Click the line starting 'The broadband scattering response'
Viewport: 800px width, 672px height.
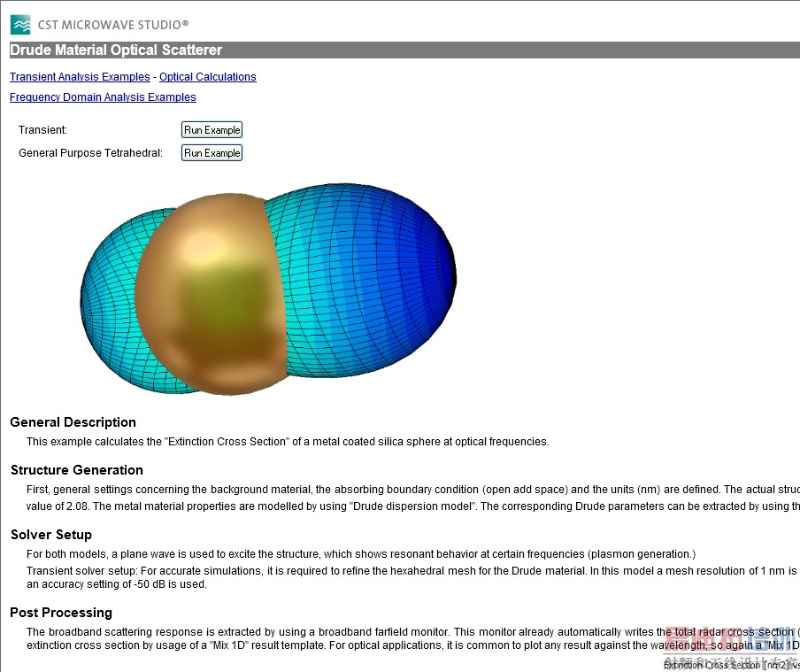point(412,632)
